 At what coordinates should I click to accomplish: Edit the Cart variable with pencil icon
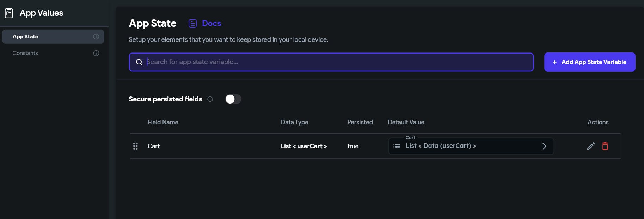[591, 146]
